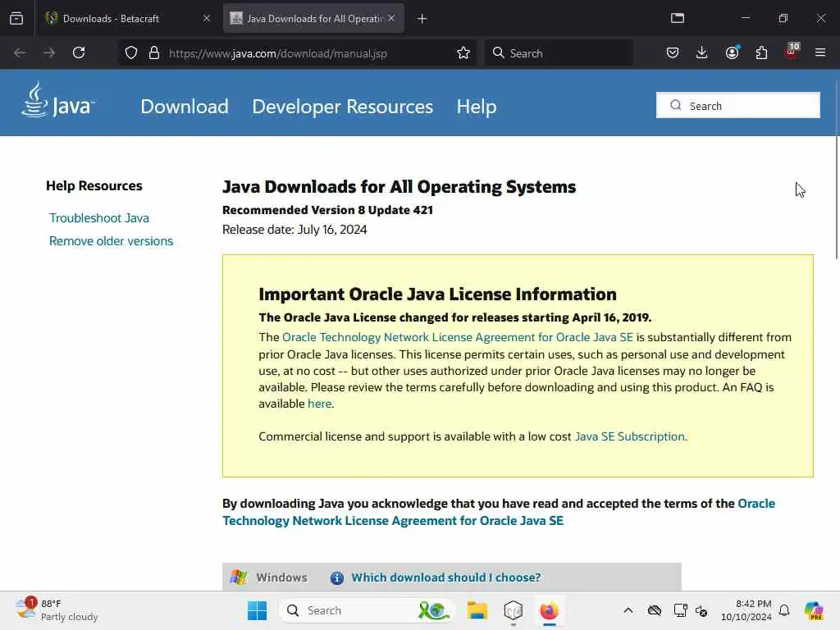Click the muted volume tray icon
This screenshot has width=840, height=630.
tap(701, 610)
